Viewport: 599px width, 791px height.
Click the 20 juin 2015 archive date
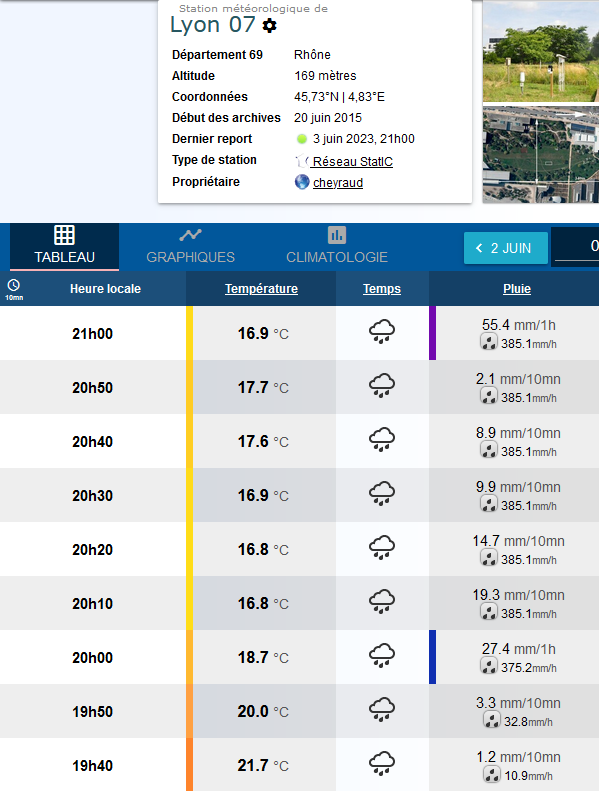pyautogui.click(x=328, y=118)
